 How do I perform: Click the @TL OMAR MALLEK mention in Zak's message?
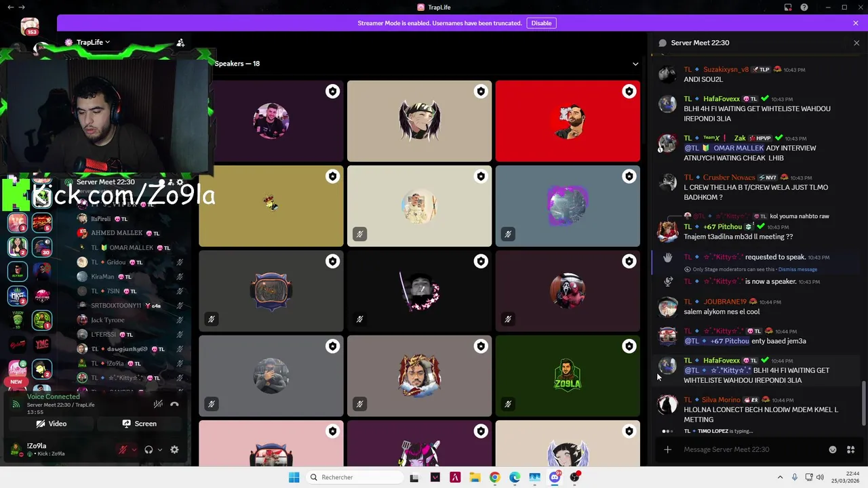(724, 148)
